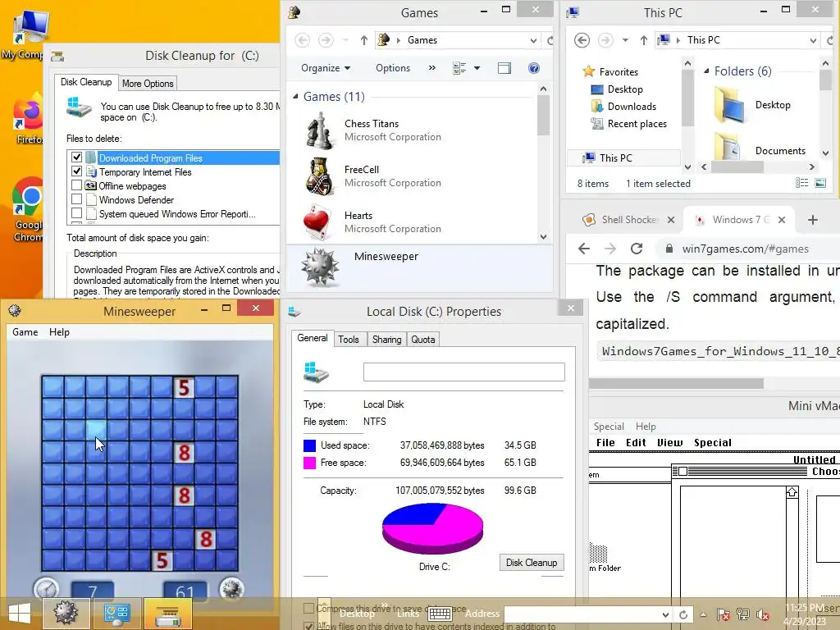
Task: Refresh the Games window address
Action: point(550,40)
